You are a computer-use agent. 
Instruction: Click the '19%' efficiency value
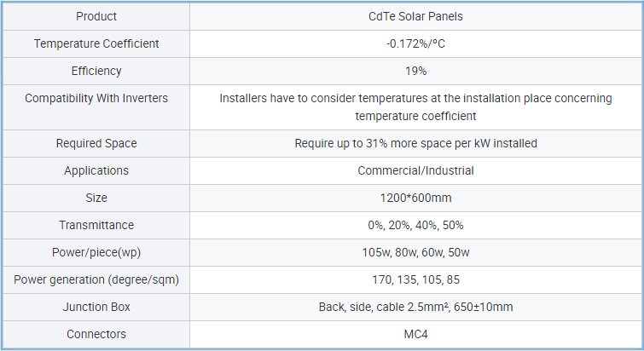[x=415, y=71]
